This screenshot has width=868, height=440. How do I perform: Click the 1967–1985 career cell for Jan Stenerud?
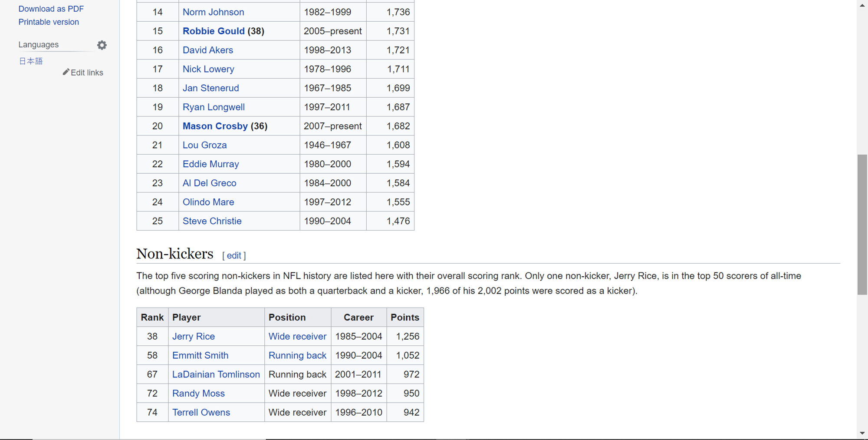point(333,88)
